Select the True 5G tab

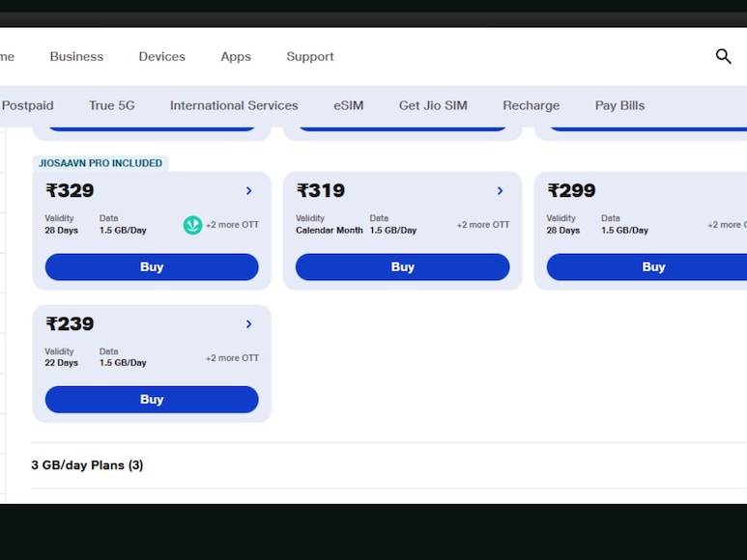(x=112, y=105)
